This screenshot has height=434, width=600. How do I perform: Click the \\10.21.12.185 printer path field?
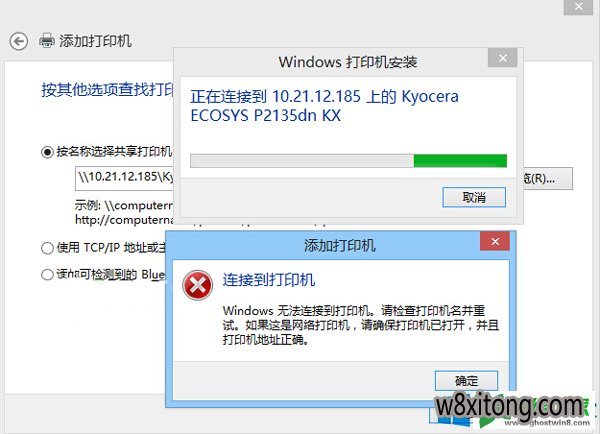[x=124, y=178]
